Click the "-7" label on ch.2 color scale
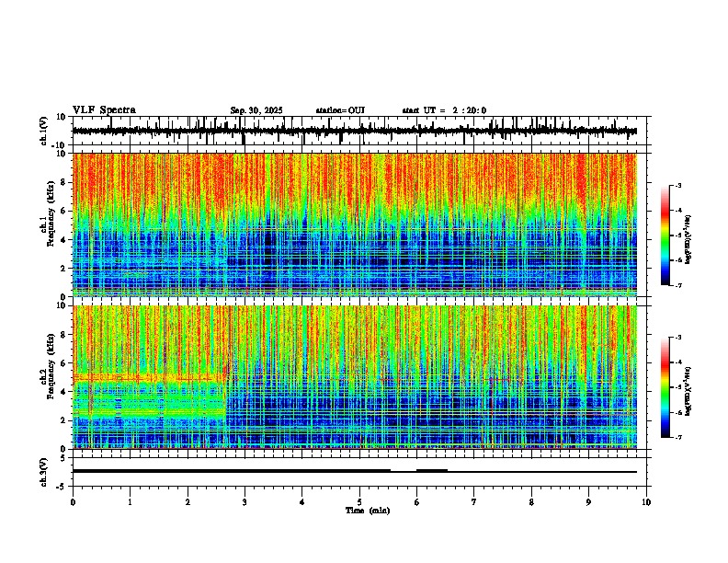Screen dimensions: 728x563 coord(678,437)
